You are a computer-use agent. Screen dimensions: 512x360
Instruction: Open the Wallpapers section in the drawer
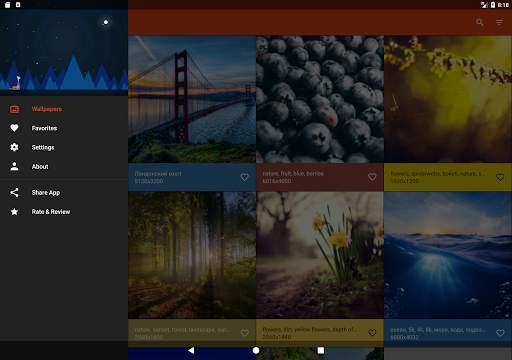point(64,109)
